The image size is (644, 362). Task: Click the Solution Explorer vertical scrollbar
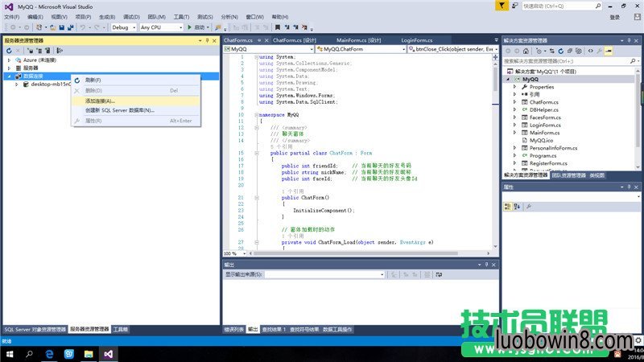pos(638,111)
